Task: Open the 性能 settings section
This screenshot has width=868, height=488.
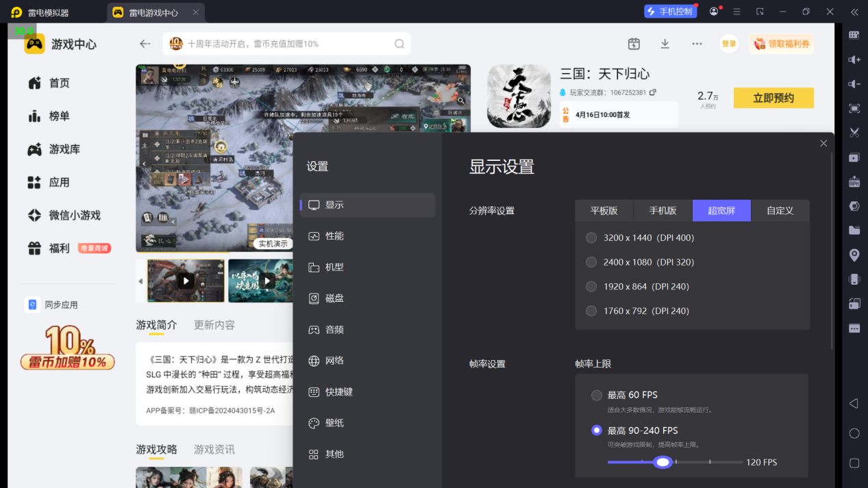Action: tap(334, 236)
